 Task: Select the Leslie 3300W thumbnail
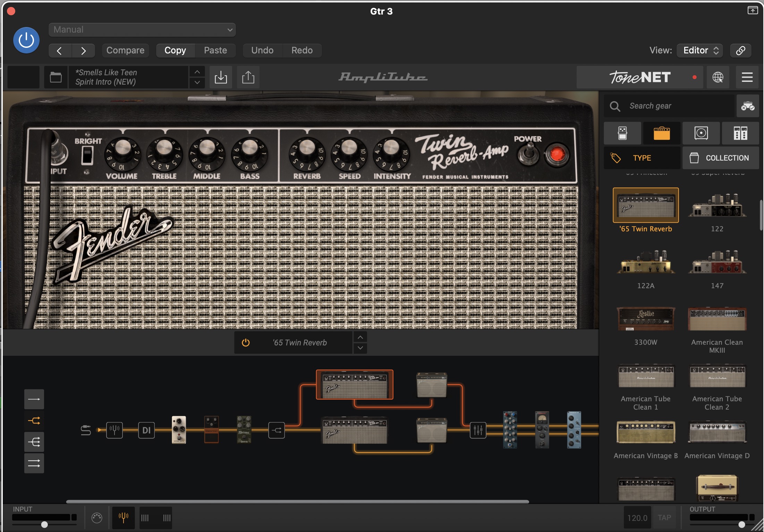[x=646, y=318]
